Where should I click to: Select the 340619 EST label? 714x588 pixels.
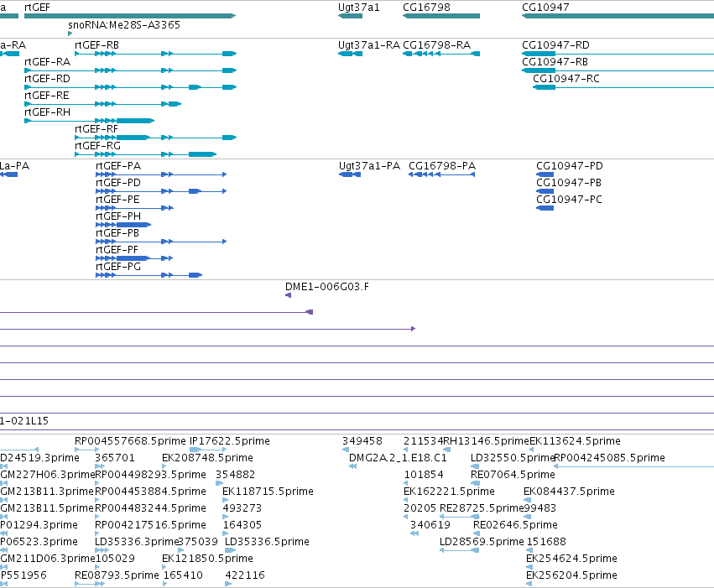click(430, 525)
